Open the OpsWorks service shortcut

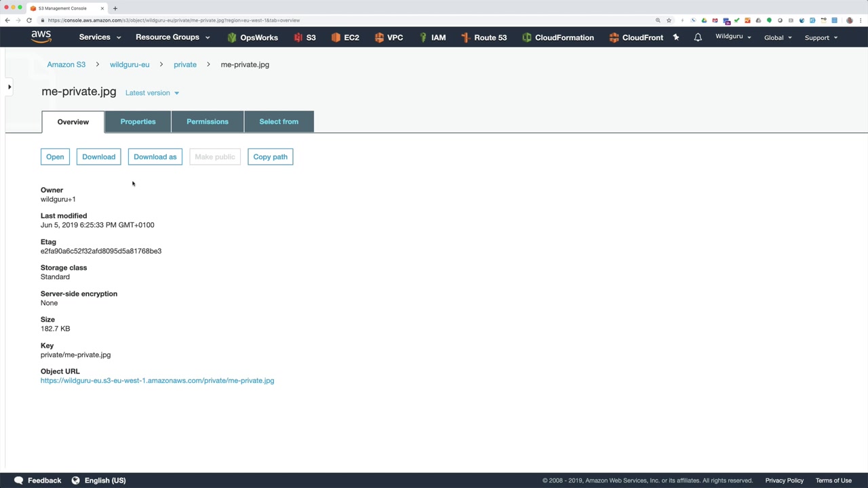click(252, 37)
